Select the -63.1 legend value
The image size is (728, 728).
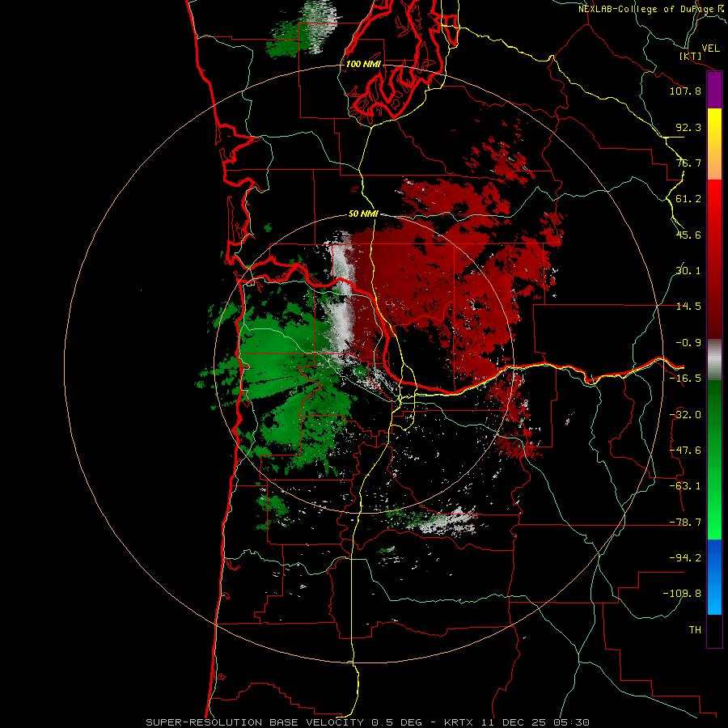pyautogui.click(x=685, y=486)
